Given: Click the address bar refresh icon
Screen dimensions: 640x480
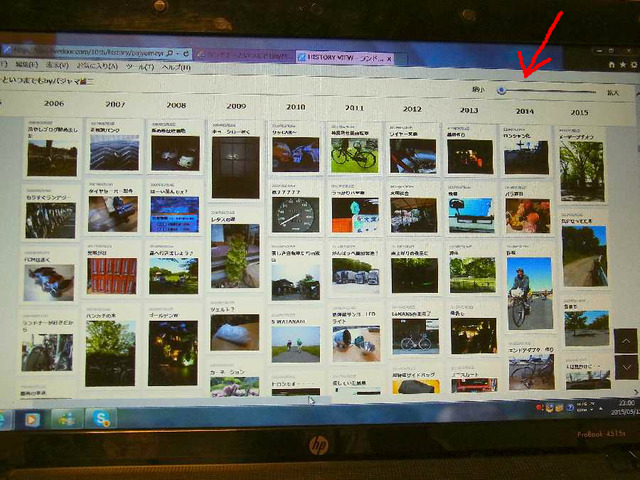Looking at the screenshot, I should (186, 53).
